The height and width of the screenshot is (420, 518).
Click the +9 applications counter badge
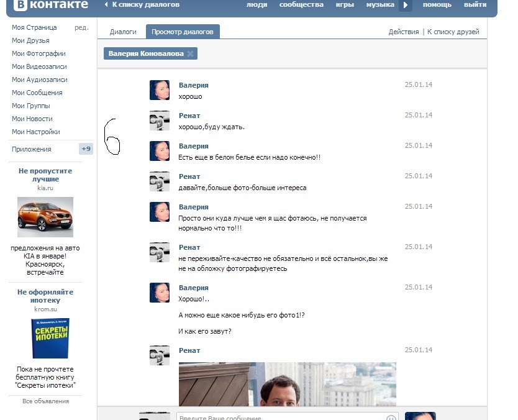pos(86,148)
